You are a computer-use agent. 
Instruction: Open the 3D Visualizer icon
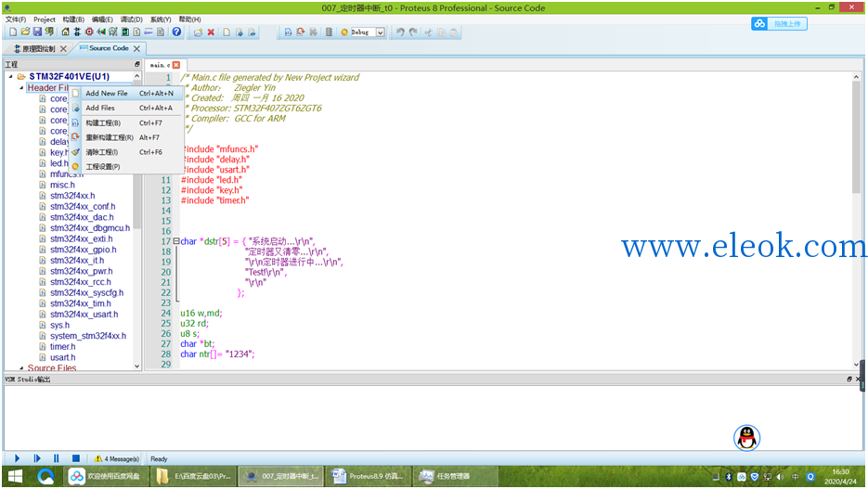coord(101,32)
